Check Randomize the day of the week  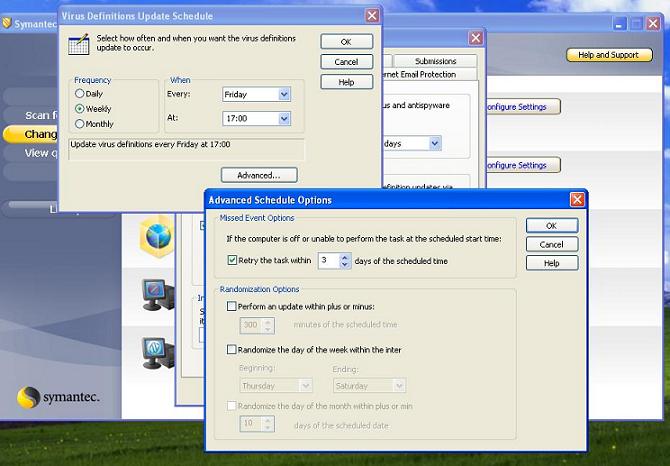(232, 349)
